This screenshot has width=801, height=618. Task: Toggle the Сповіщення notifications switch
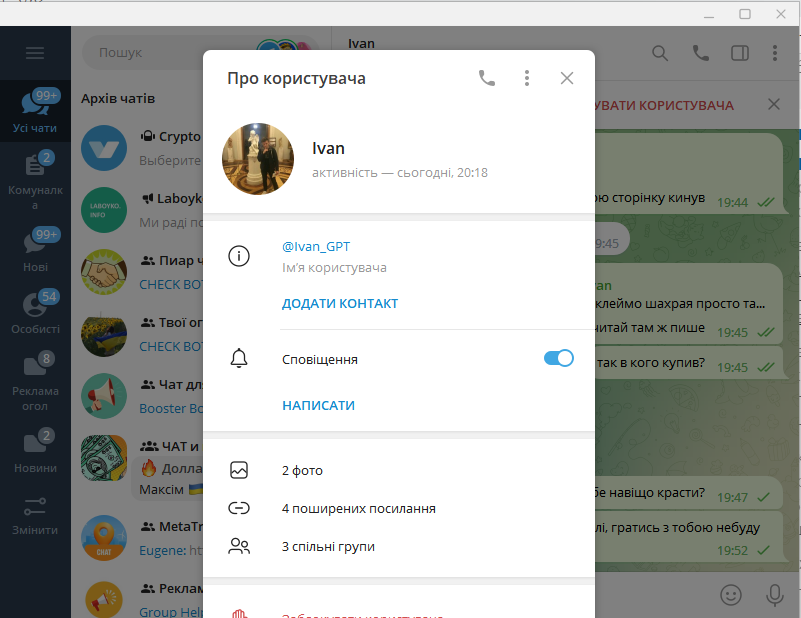558,359
